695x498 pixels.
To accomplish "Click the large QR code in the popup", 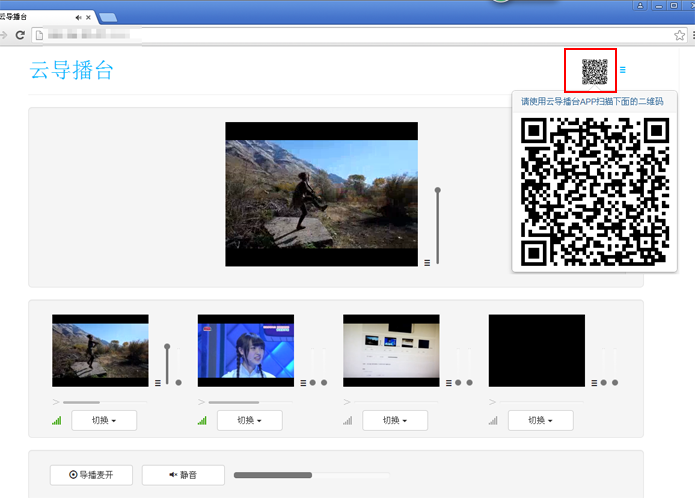I will coord(595,192).
